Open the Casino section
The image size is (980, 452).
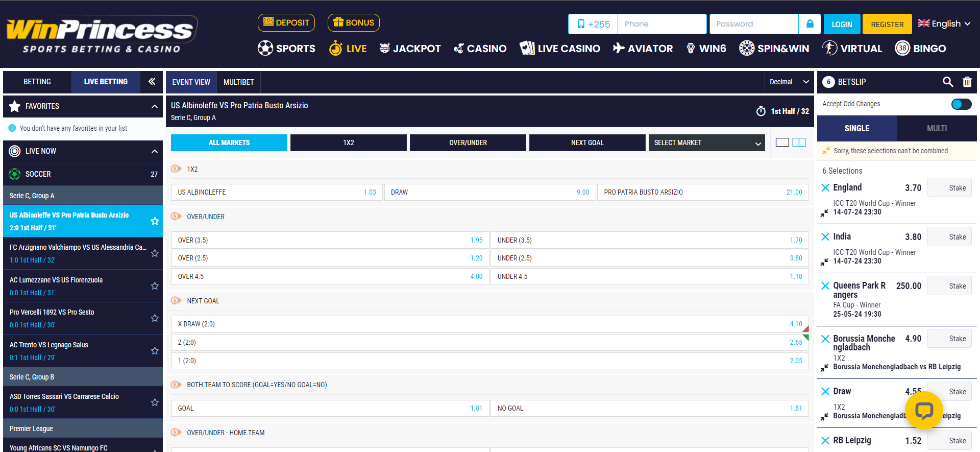point(480,49)
